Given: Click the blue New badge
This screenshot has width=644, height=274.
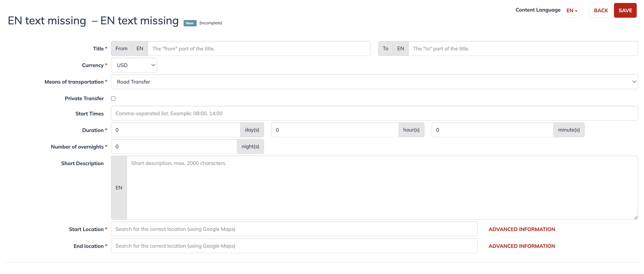Looking at the screenshot, I should tap(190, 23).
